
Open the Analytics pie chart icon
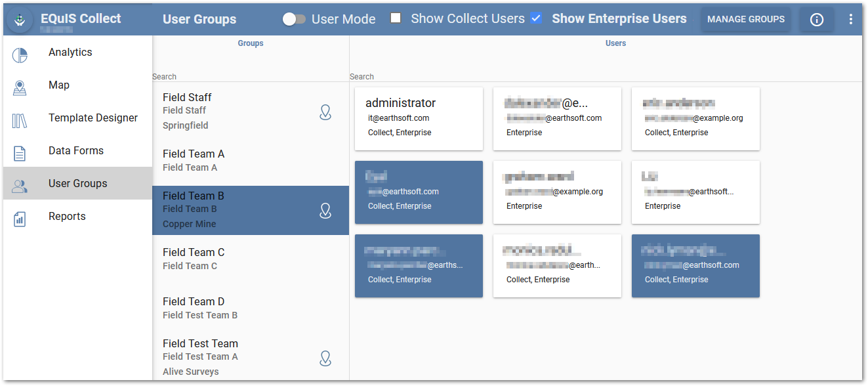coord(20,55)
